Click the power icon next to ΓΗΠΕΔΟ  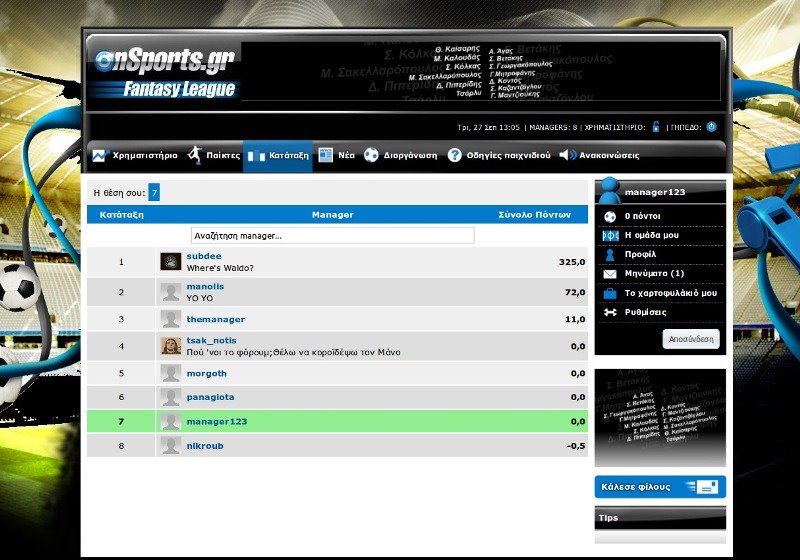[x=711, y=127]
